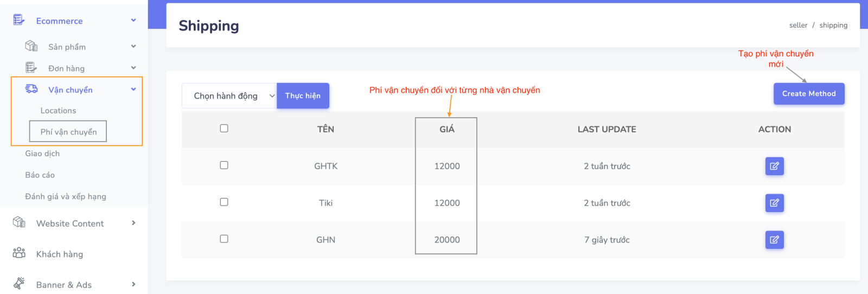
Task: Click the Vận chuyển truck icon
Action: click(x=31, y=89)
